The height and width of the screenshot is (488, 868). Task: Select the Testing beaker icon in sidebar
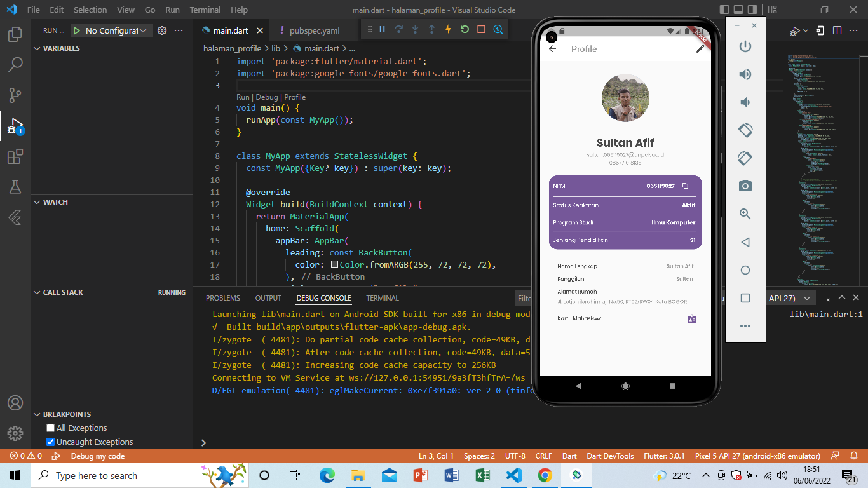pyautogui.click(x=15, y=187)
